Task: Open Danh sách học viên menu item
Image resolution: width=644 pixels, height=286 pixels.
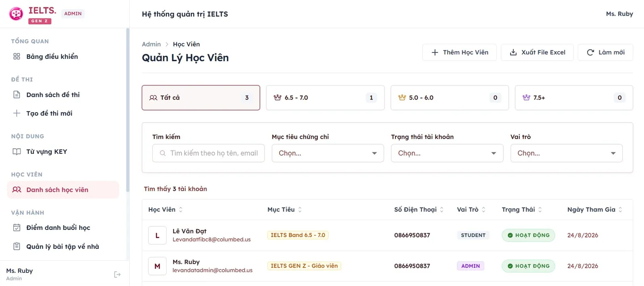Action: pyautogui.click(x=63, y=190)
